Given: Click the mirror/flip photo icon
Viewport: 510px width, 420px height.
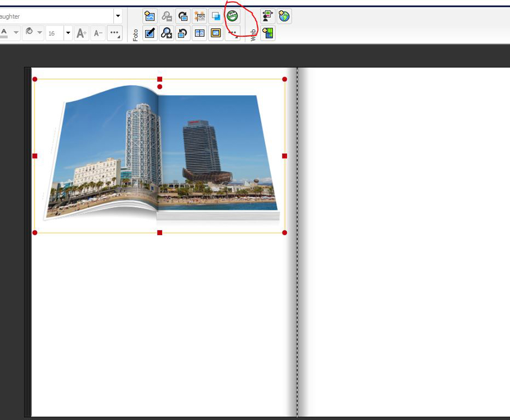Looking at the screenshot, I should coord(199,33).
